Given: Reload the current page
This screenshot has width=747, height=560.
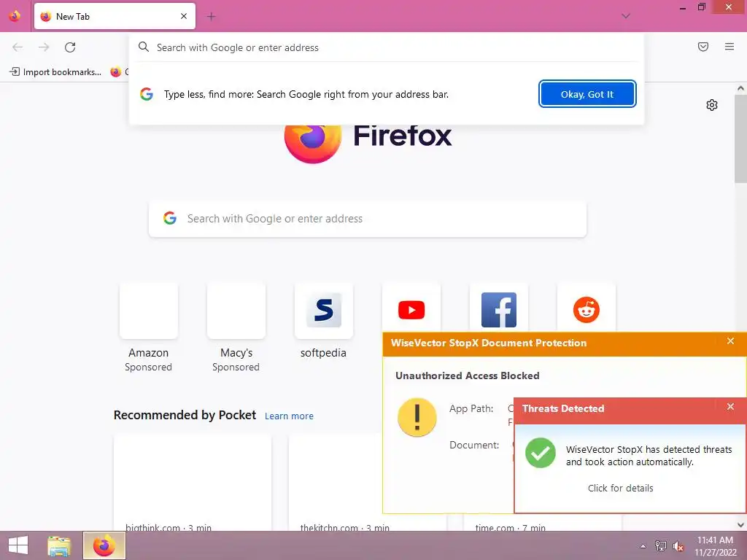Looking at the screenshot, I should pos(70,47).
